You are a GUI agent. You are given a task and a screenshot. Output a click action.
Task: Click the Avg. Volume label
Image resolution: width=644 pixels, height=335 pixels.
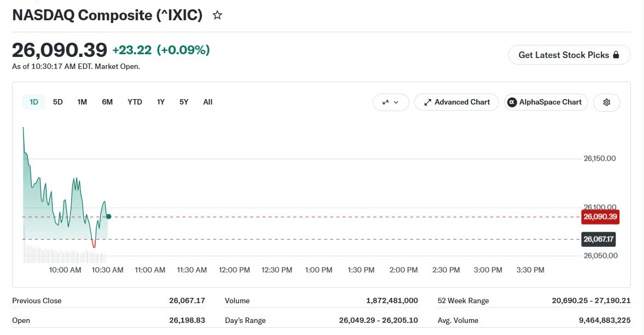[x=458, y=320]
